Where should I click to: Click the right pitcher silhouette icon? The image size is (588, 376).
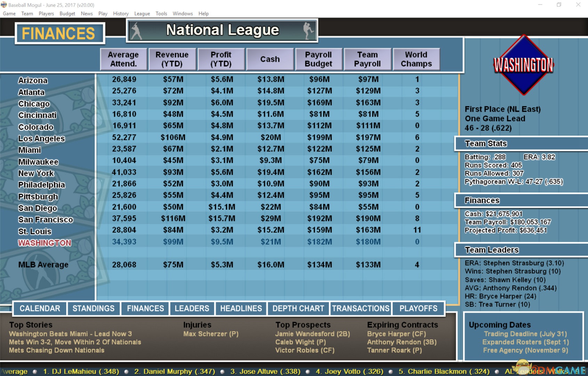tap(307, 31)
